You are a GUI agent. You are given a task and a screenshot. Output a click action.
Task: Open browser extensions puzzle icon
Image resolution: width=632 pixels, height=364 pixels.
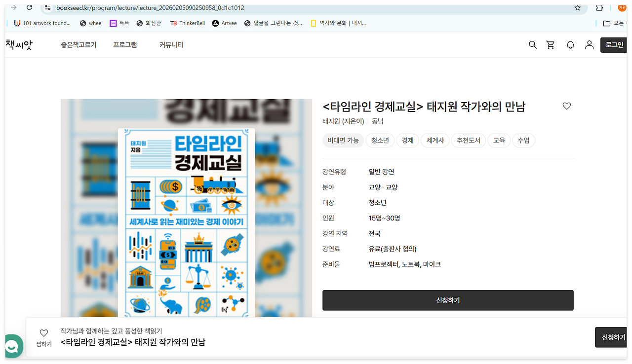coord(599,8)
